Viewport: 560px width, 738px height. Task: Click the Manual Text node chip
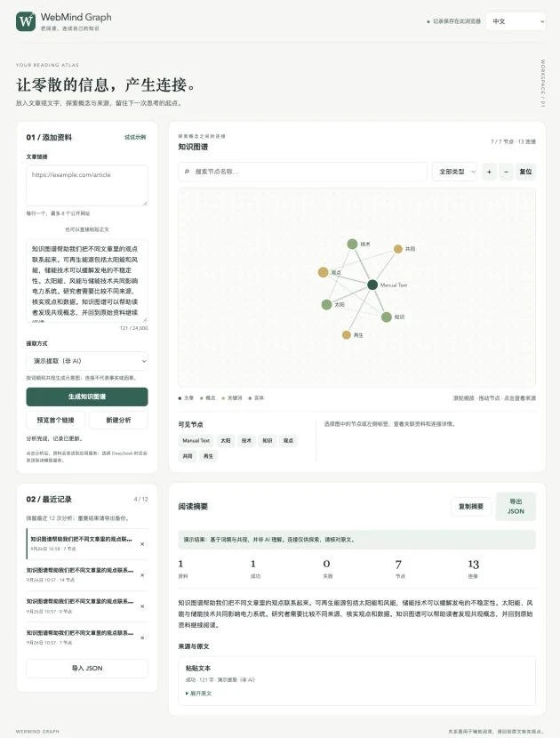pyautogui.click(x=196, y=440)
